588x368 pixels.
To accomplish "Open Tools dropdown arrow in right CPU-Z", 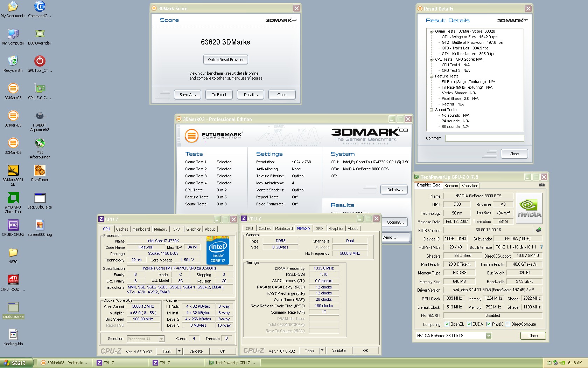I will click(x=322, y=350).
